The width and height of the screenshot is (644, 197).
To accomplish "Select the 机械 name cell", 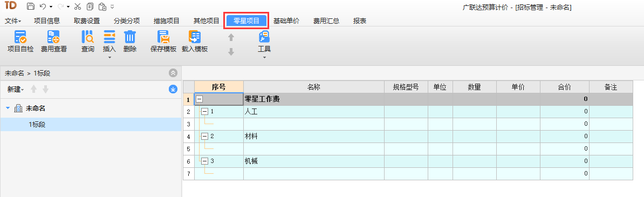I will (314, 161).
